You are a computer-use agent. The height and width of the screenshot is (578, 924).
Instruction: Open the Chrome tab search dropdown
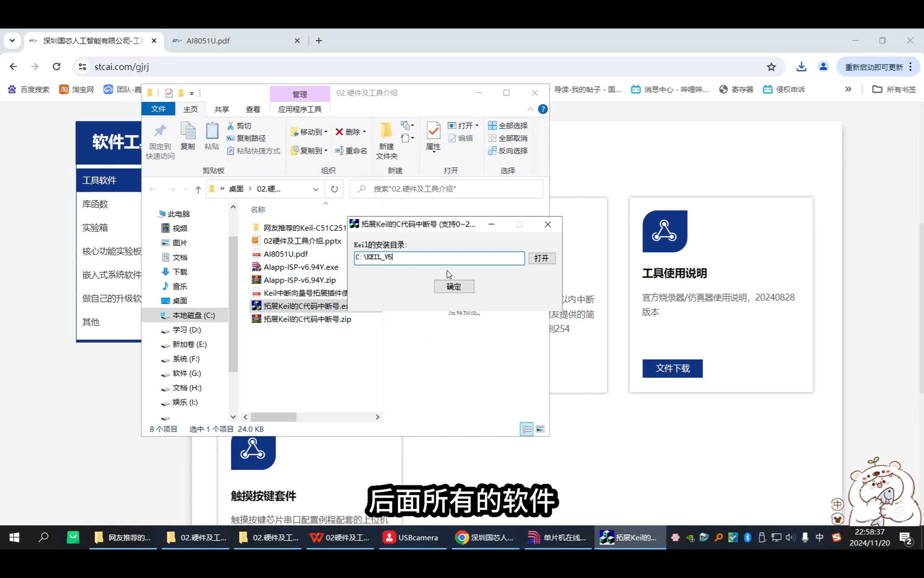point(12,40)
